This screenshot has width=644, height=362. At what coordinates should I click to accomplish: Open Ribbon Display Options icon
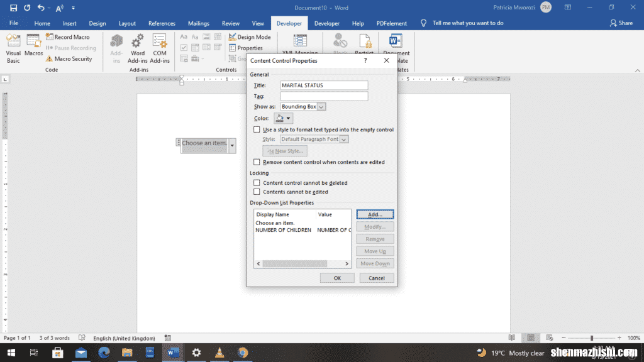[x=568, y=8]
